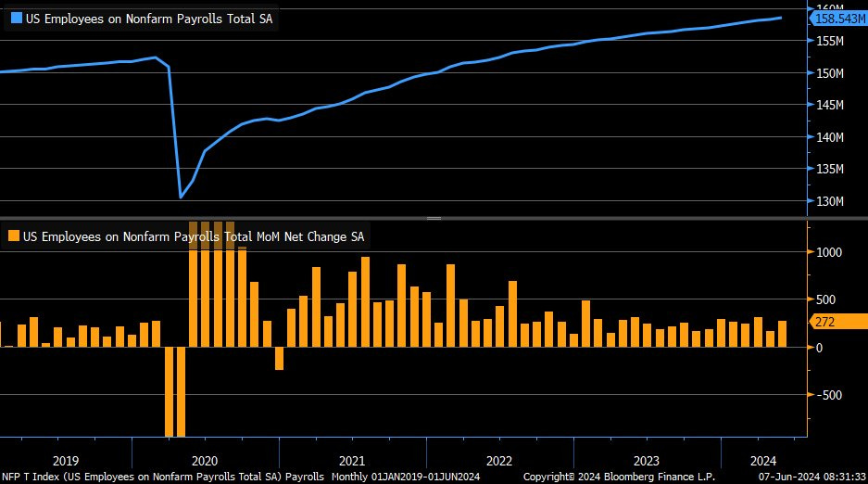Select the MoM Net Change SA legend label
Screen dimensions: 868x484
(x=194, y=236)
